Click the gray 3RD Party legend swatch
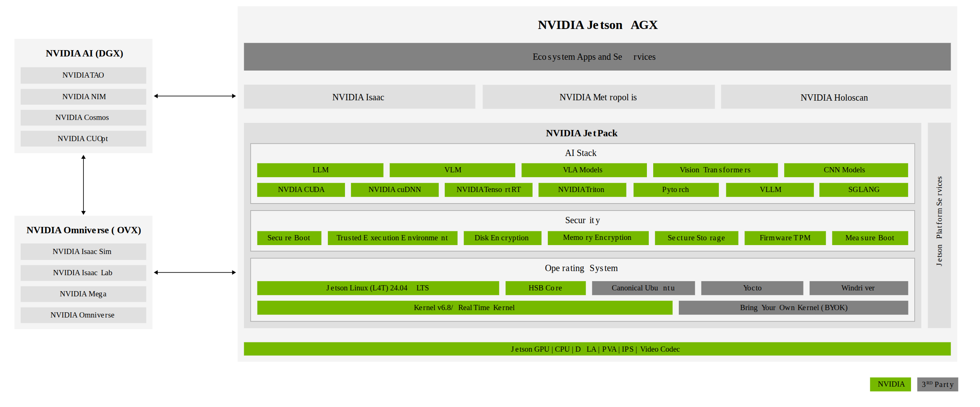 (937, 385)
